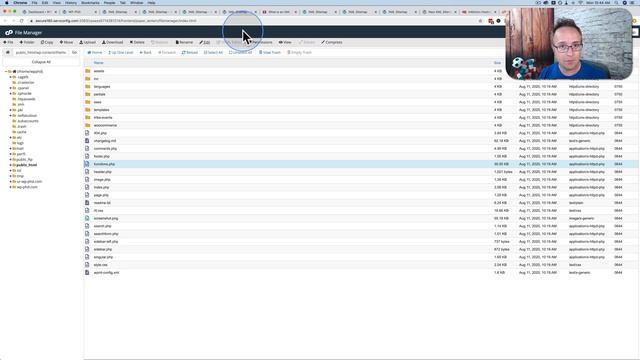Click the changelog.md file icon
This screenshot has width=640, height=360.
click(x=87, y=141)
